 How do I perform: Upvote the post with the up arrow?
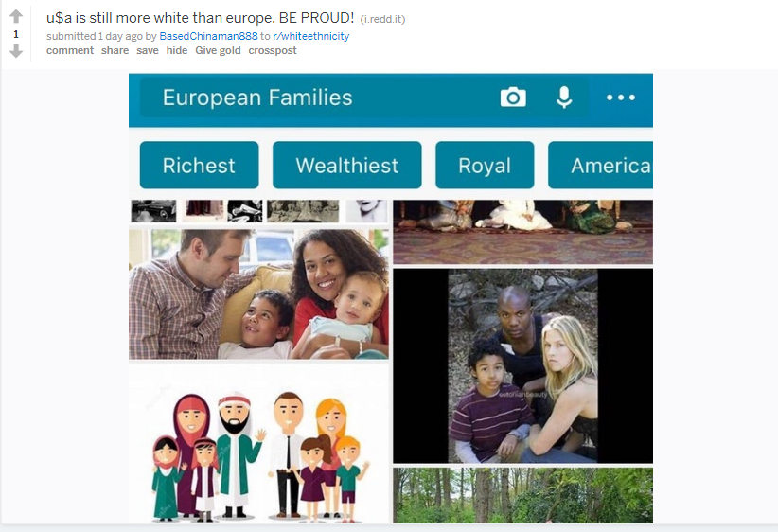[x=16, y=16]
